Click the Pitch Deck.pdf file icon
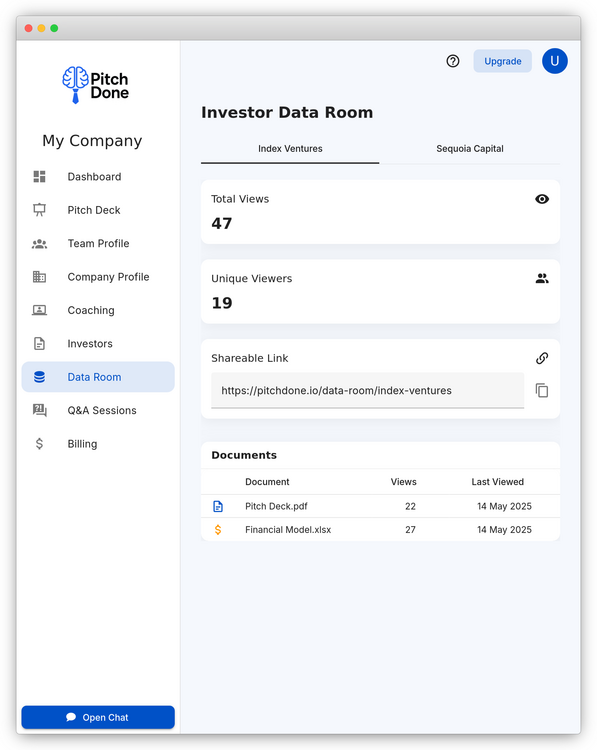This screenshot has height=750, width=597. click(218, 506)
